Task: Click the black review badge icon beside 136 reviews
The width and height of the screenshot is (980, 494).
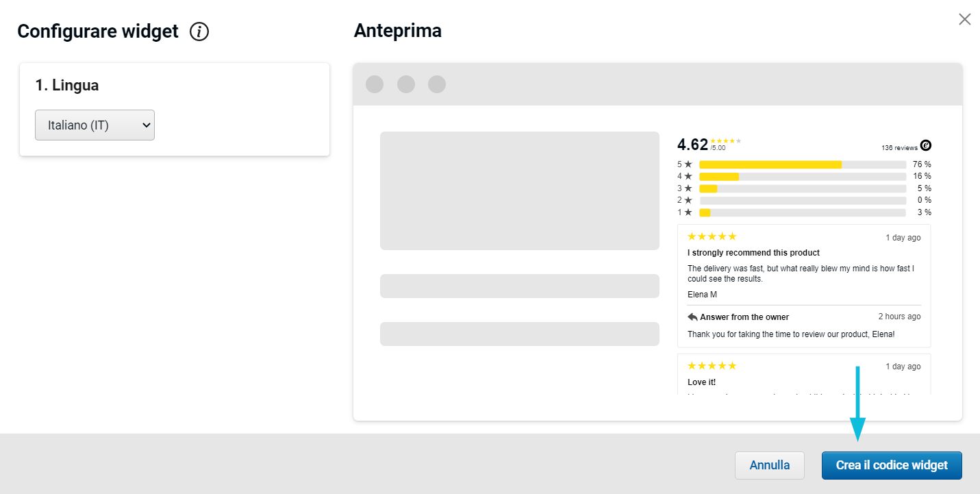Action: (x=926, y=145)
